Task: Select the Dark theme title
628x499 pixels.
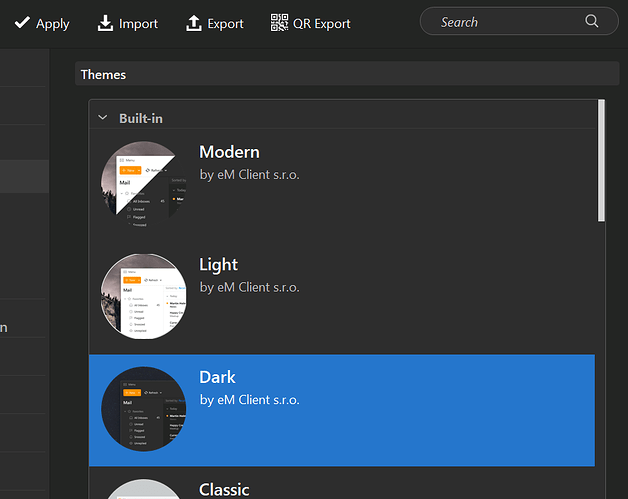Action: (x=217, y=377)
